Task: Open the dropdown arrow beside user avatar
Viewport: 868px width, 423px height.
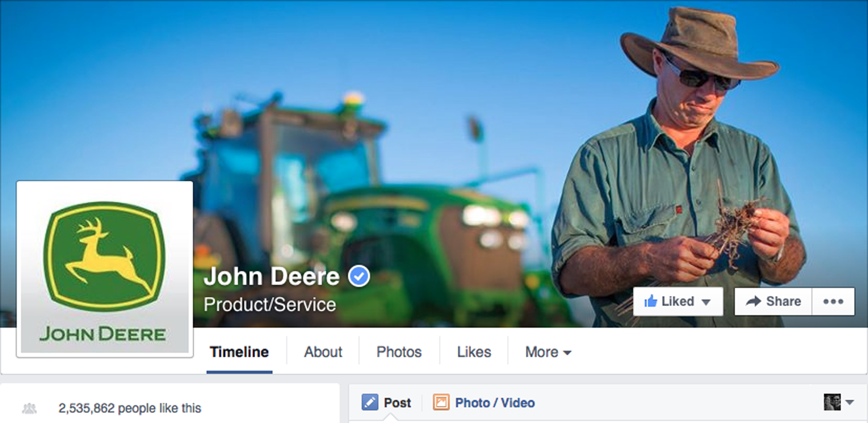Action: click(x=850, y=402)
